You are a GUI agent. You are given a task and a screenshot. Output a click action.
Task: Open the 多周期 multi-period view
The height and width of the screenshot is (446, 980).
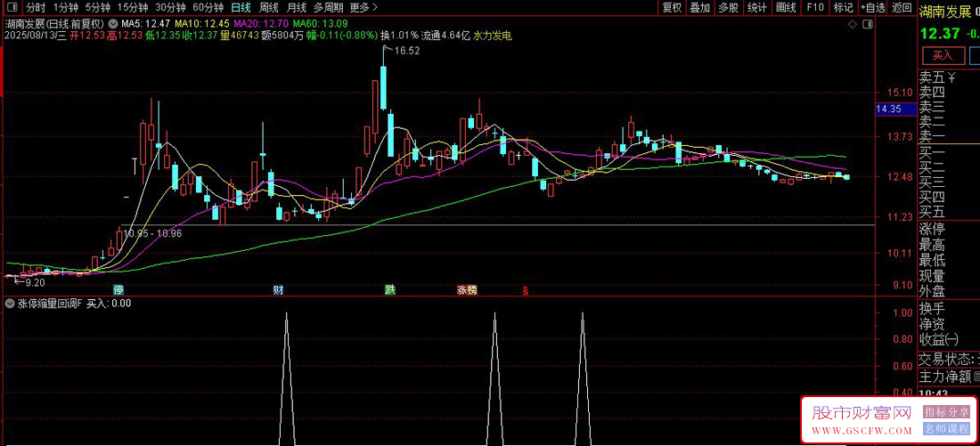pos(328,7)
